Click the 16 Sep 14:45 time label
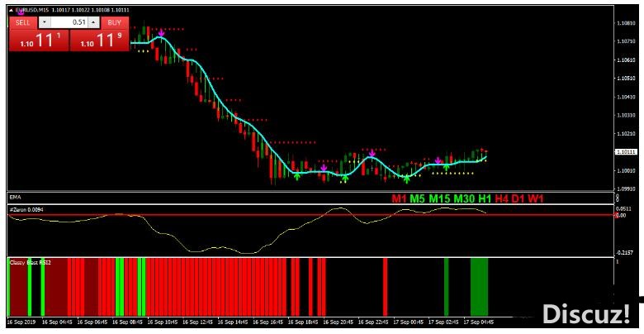Viewport: 644px width, 334px height. (233, 322)
